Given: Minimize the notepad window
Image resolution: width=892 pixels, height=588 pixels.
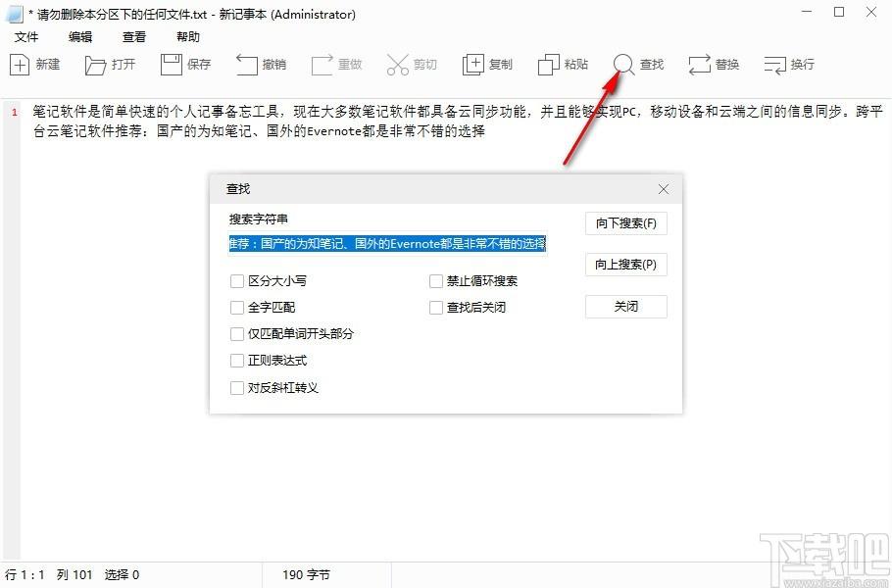Looking at the screenshot, I should [x=807, y=12].
